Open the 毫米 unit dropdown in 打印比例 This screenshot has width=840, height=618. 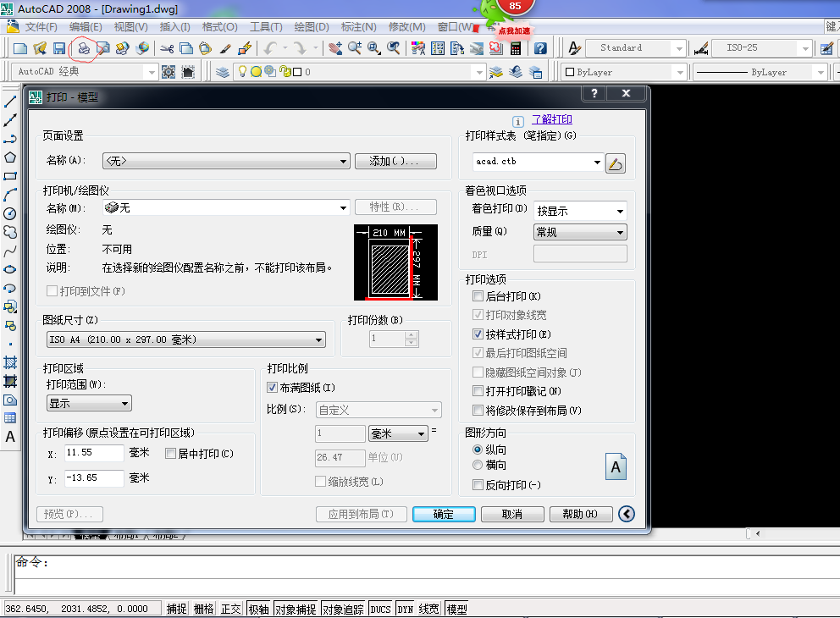[x=398, y=433]
